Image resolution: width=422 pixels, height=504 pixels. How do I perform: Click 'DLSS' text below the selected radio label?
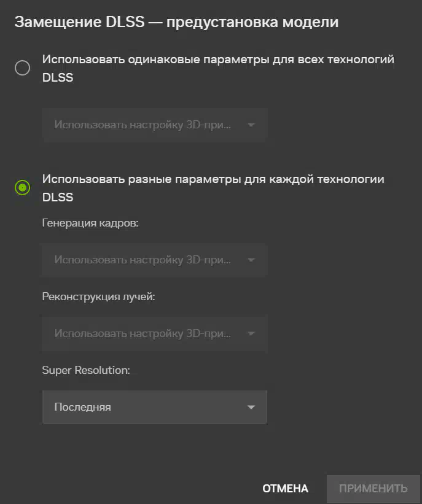[x=58, y=197]
